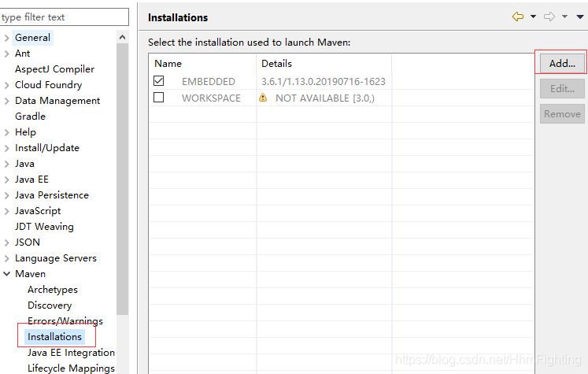The width and height of the screenshot is (588, 374).
Task: Expand the JavaScript node
Action: tap(6, 211)
